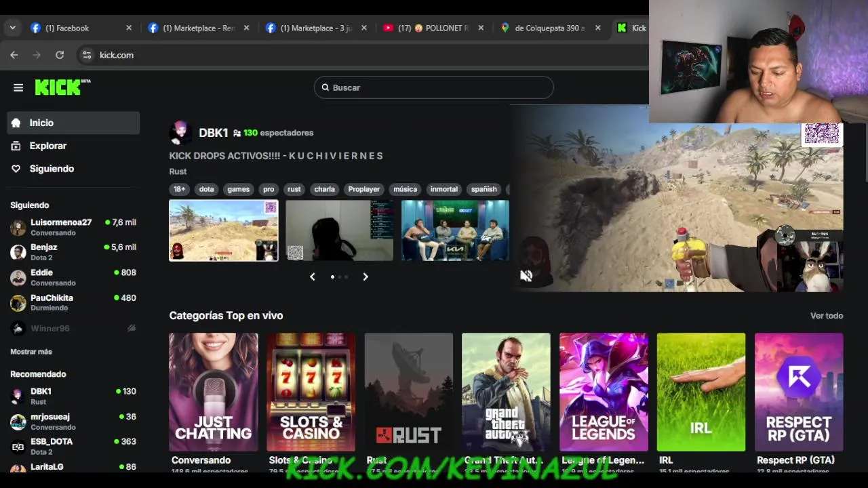The width and height of the screenshot is (868, 488).
Task: Click Inicio in sidebar
Action: 73,123
